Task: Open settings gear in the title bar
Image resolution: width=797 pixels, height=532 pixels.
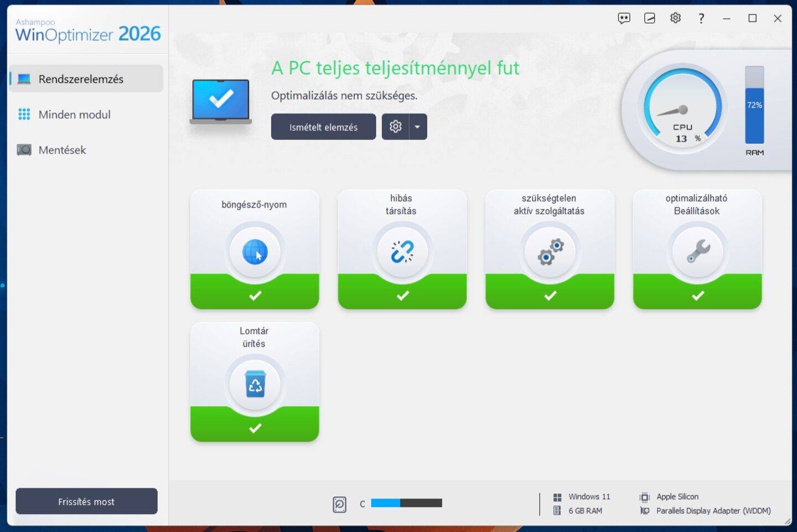Action: pos(675,18)
